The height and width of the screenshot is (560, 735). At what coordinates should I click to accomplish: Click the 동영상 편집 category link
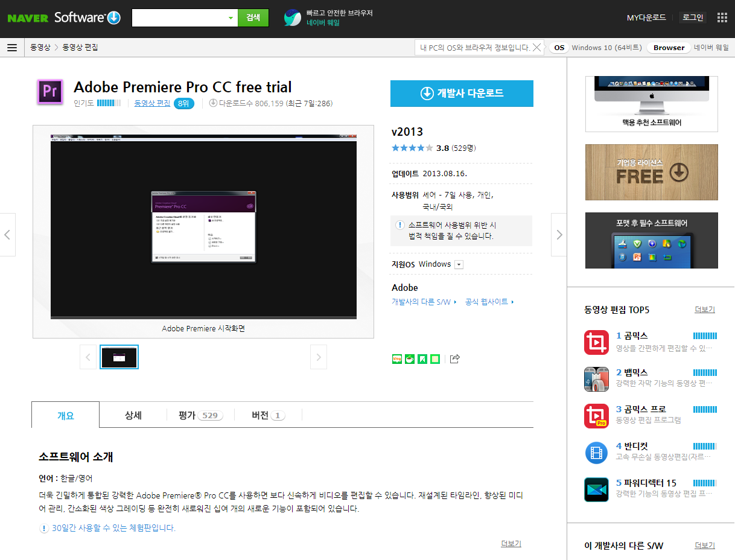[152, 103]
